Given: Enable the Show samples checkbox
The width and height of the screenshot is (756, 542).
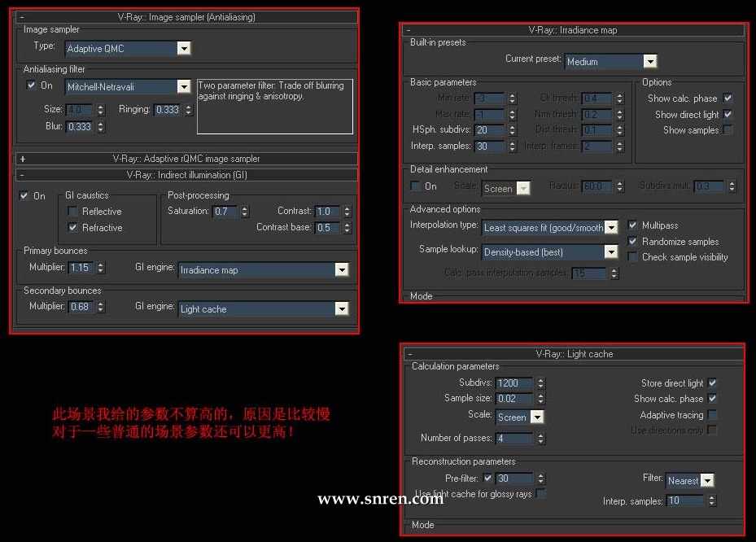Looking at the screenshot, I should click(728, 129).
